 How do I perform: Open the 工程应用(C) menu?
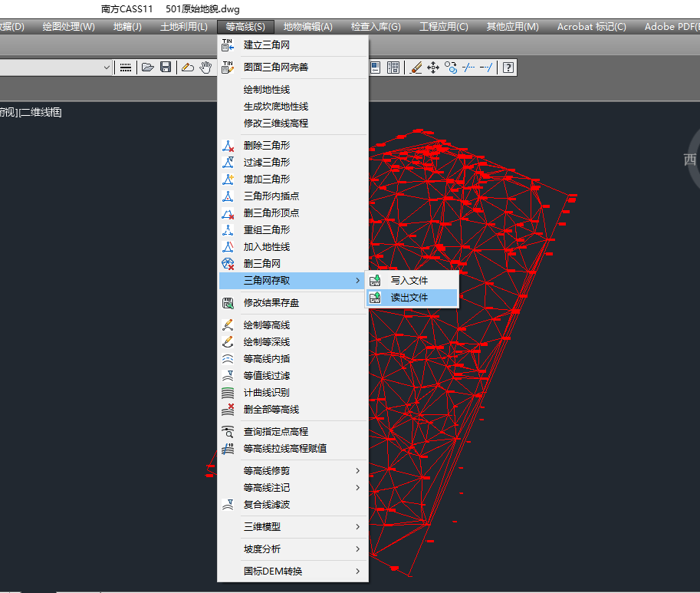tap(443, 27)
